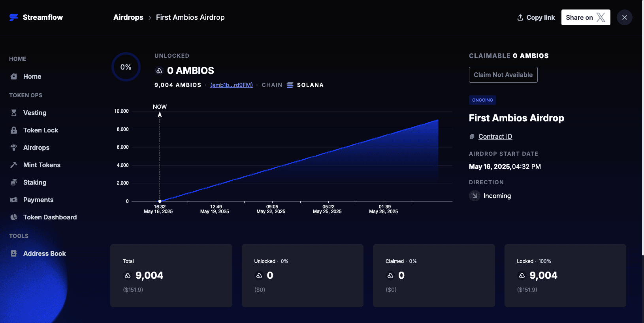Click the Mint Tokens hammer icon
The height and width of the screenshot is (323, 644).
[14, 165]
